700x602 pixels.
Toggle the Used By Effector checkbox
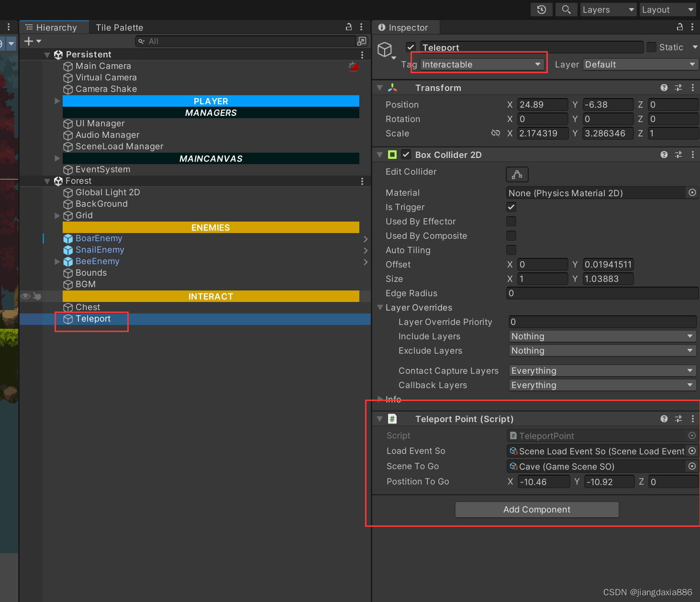pyautogui.click(x=511, y=222)
